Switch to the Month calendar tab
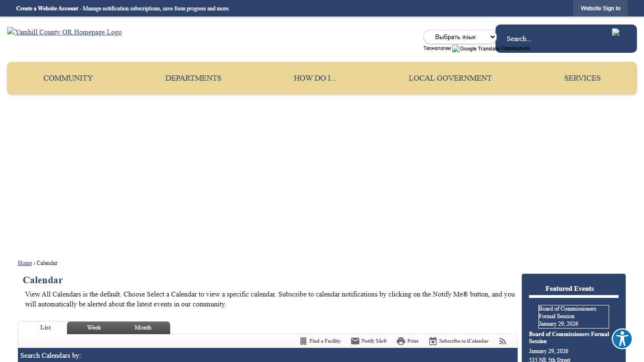 pos(143,328)
